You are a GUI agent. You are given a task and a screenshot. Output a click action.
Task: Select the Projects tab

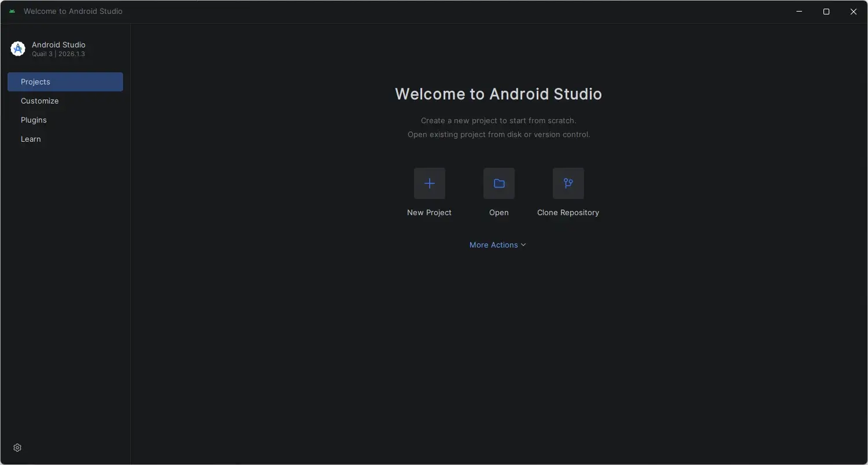pos(65,82)
